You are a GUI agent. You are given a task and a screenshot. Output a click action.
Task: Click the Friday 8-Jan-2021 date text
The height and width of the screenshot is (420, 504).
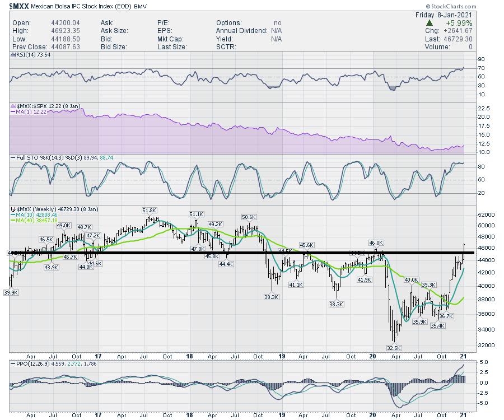pos(459,15)
